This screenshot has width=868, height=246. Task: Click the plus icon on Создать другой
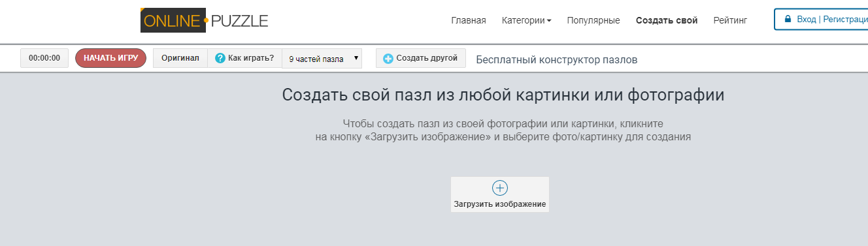388,59
